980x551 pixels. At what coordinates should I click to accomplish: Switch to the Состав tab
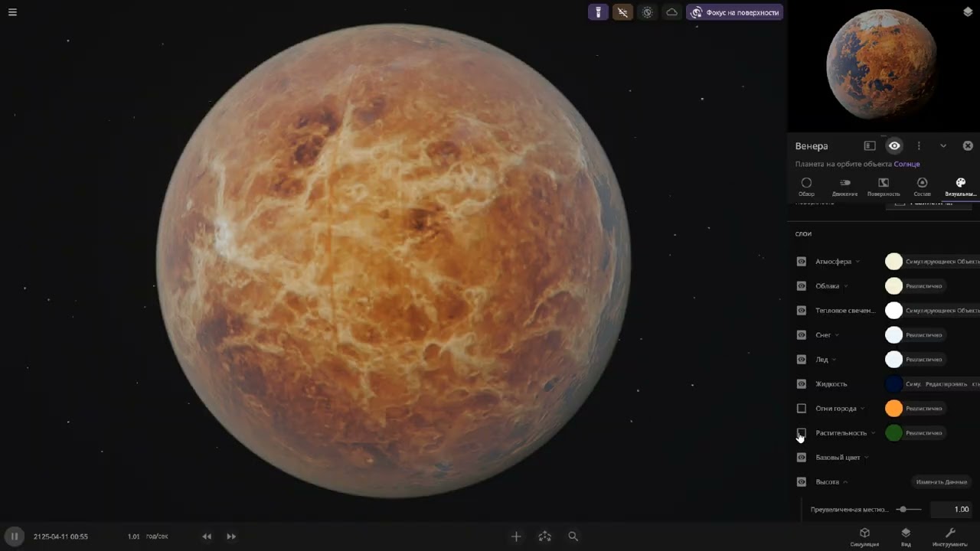click(922, 187)
